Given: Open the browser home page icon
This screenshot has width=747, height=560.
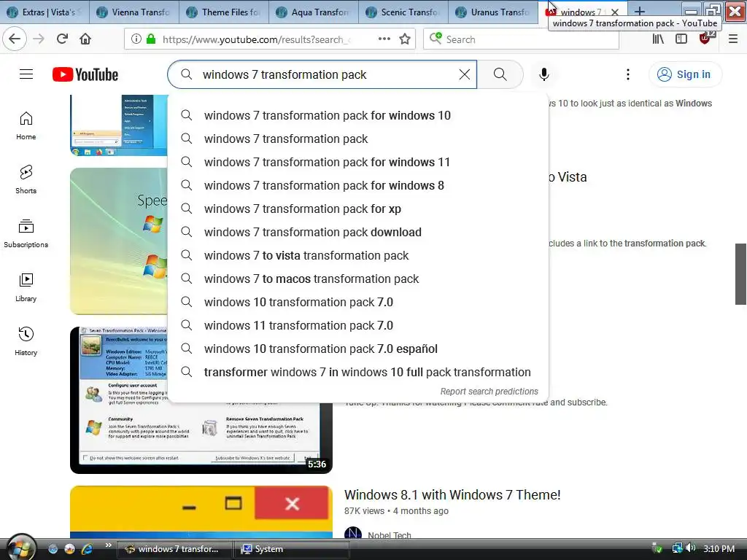Looking at the screenshot, I should (85, 39).
